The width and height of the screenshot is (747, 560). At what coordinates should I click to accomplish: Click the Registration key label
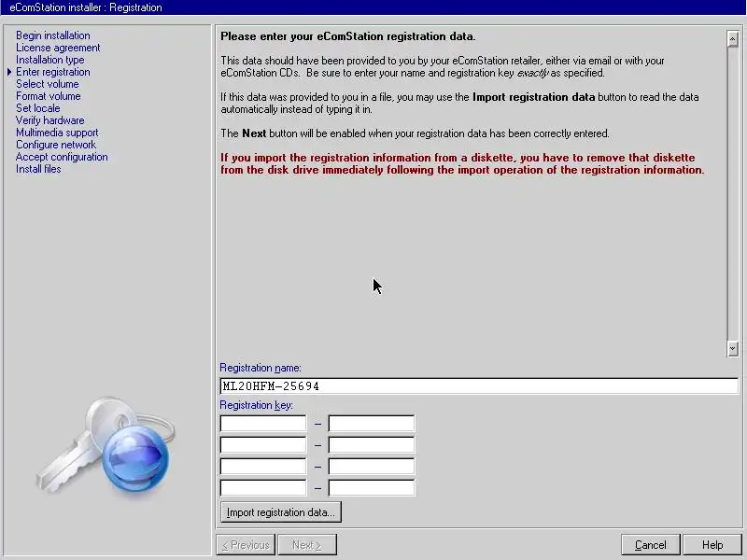click(x=256, y=405)
